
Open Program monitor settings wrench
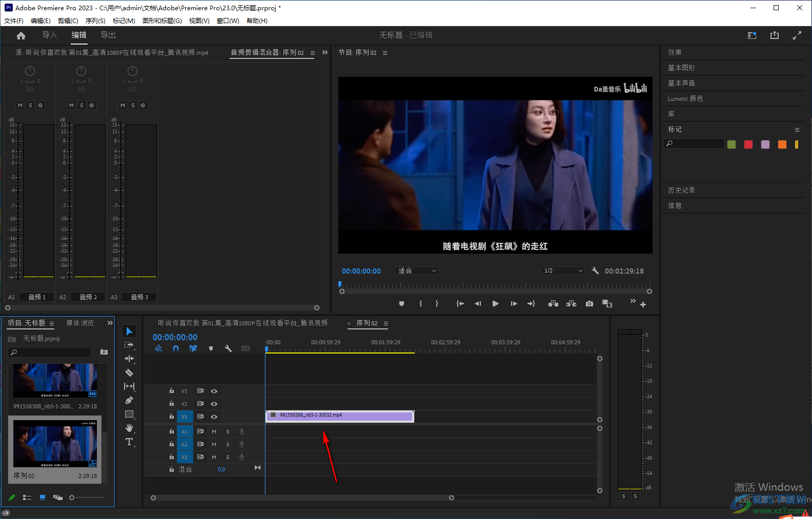pyautogui.click(x=595, y=271)
